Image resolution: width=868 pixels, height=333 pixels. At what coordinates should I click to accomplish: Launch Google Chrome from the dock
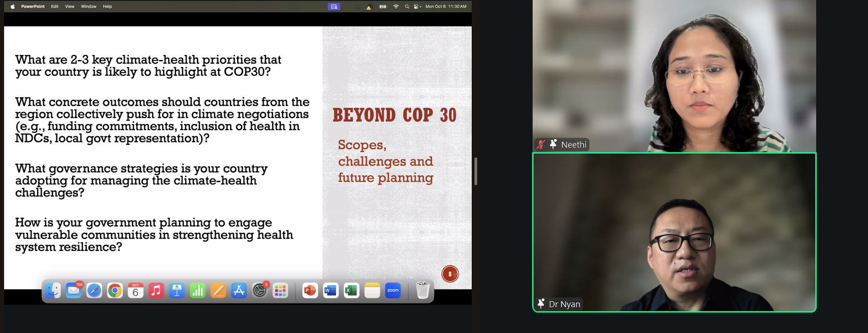(x=115, y=291)
